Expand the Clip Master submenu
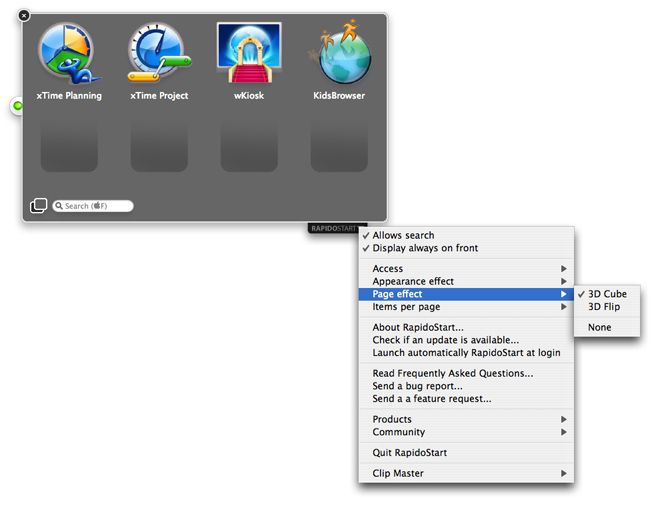This screenshot has height=510, width=650. pyautogui.click(x=466, y=473)
